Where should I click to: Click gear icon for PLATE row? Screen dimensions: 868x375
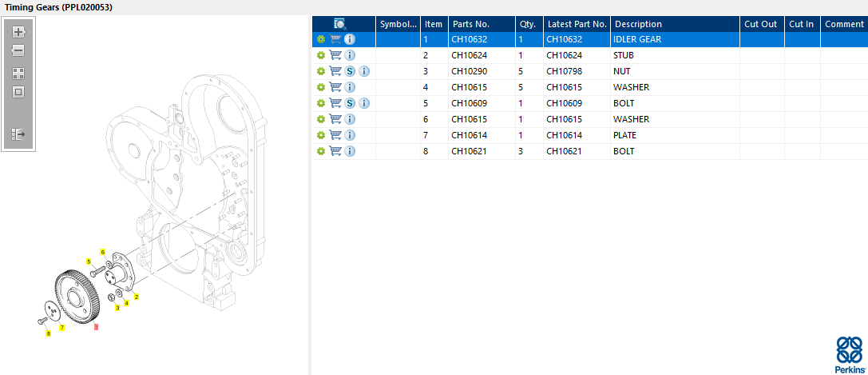pyautogui.click(x=320, y=135)
